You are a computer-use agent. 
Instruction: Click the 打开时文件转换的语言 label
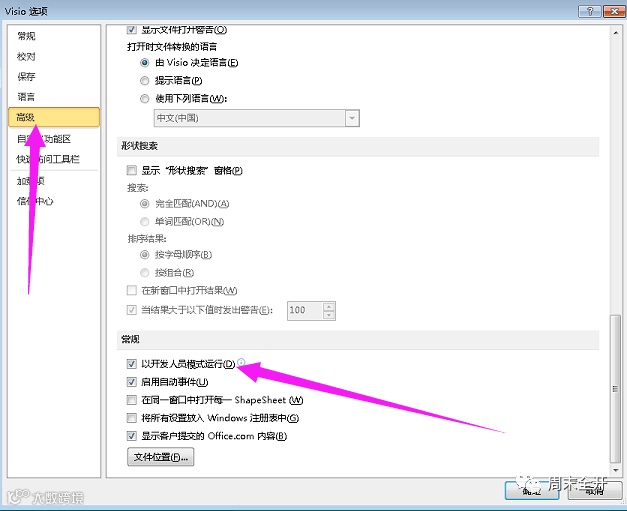(x=172, y=47)
